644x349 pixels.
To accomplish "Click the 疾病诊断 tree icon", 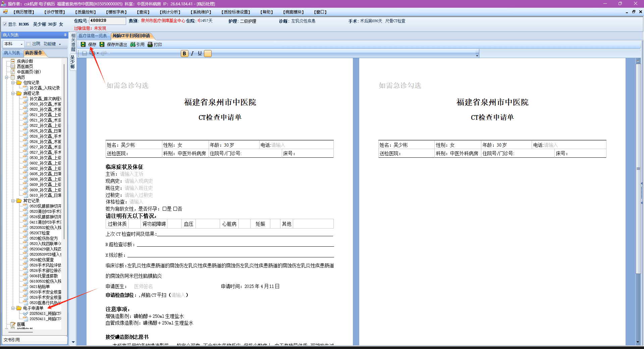I will click(13, 61).
